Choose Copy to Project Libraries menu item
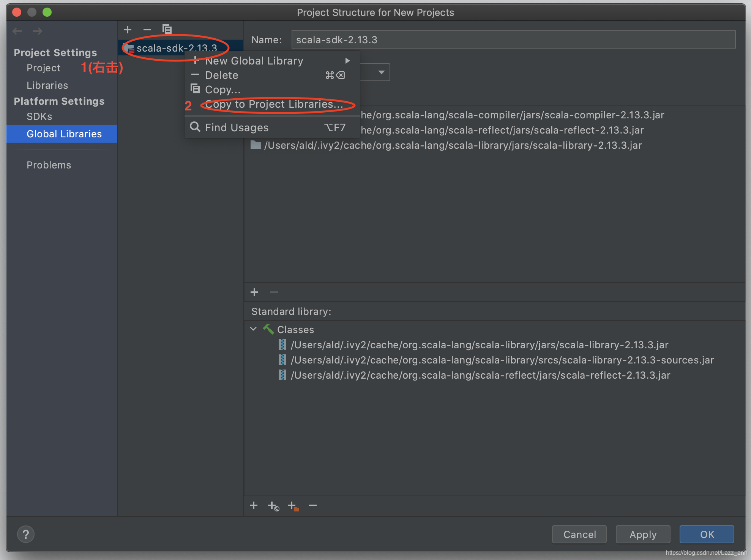Screen dimensions: 751x560 (274, 104)
